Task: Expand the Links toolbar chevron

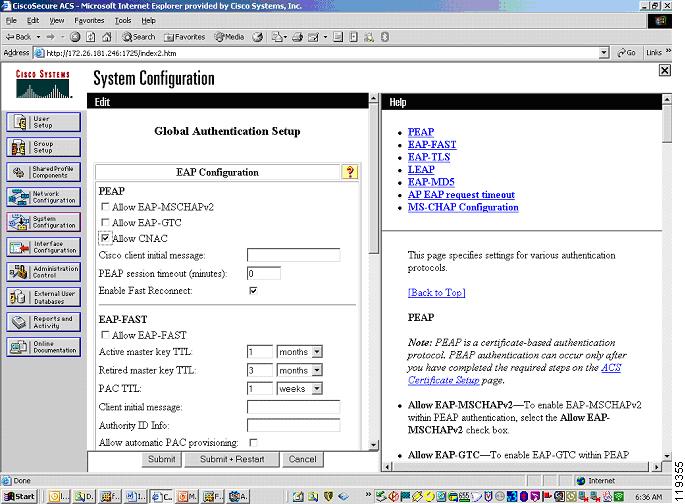Action: pyautogui.click(x=668, y=52)
